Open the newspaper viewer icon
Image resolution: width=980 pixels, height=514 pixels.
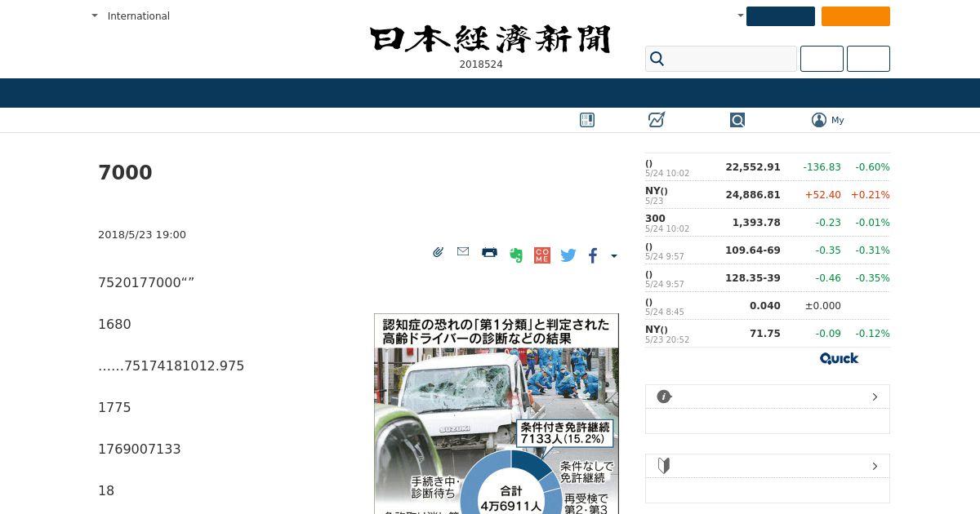587,120
